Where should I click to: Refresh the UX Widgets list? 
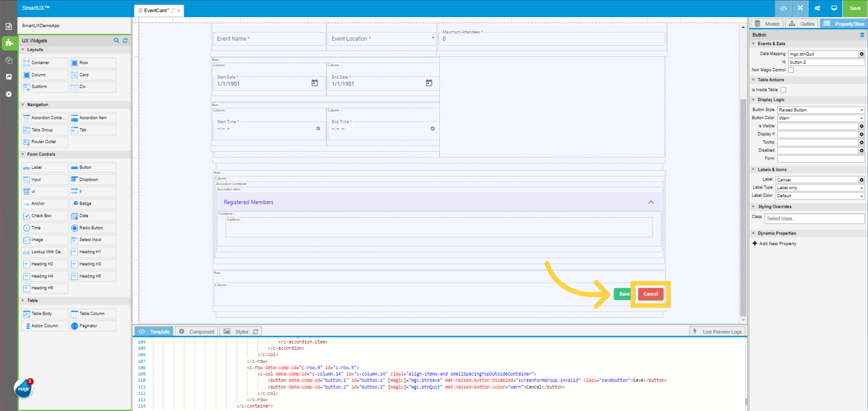pyautogui.click(x=125, y=41)
